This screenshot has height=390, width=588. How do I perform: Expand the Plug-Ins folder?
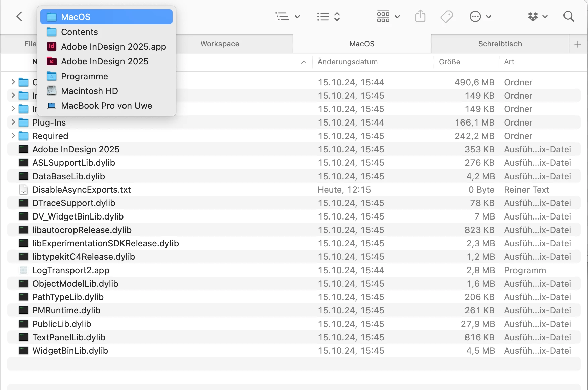point(13,122)
